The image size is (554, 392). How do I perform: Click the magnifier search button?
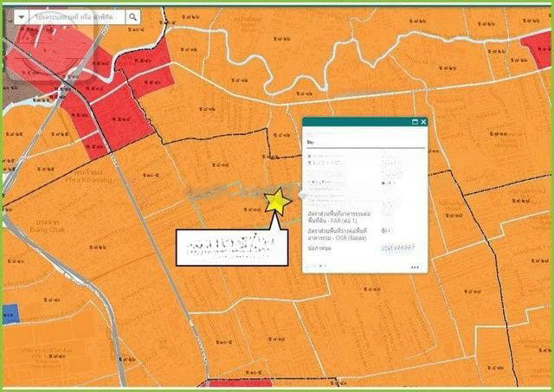pos(134,17)
